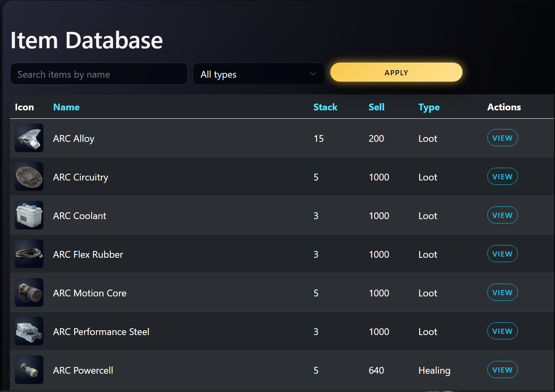Select the ARC Alloy name text
The image size is (555, 392).
74,139
